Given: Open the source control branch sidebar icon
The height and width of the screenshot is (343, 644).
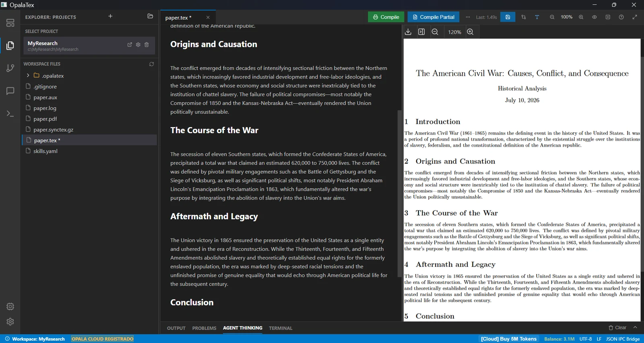Looking at the screenshot, I should (x=10, y=68).
